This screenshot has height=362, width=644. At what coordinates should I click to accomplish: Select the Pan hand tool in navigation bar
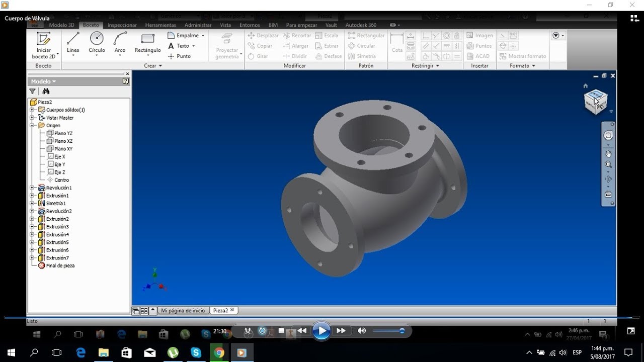tap(608, 154)
